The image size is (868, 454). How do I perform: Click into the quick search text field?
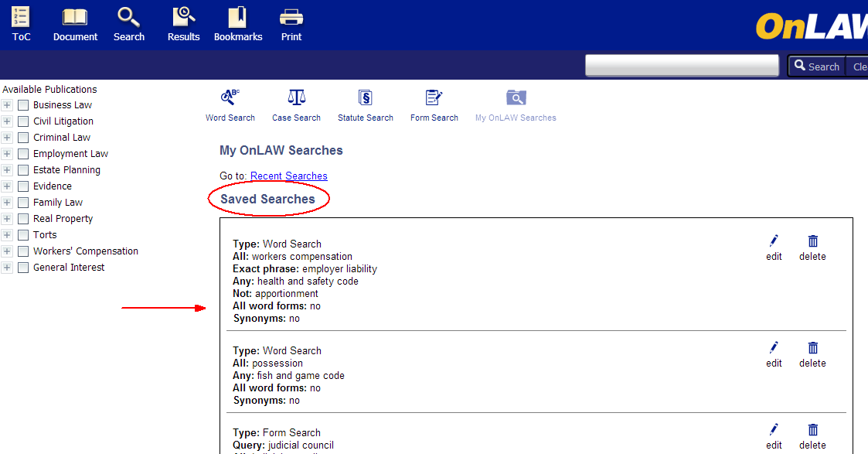[682, 65]
